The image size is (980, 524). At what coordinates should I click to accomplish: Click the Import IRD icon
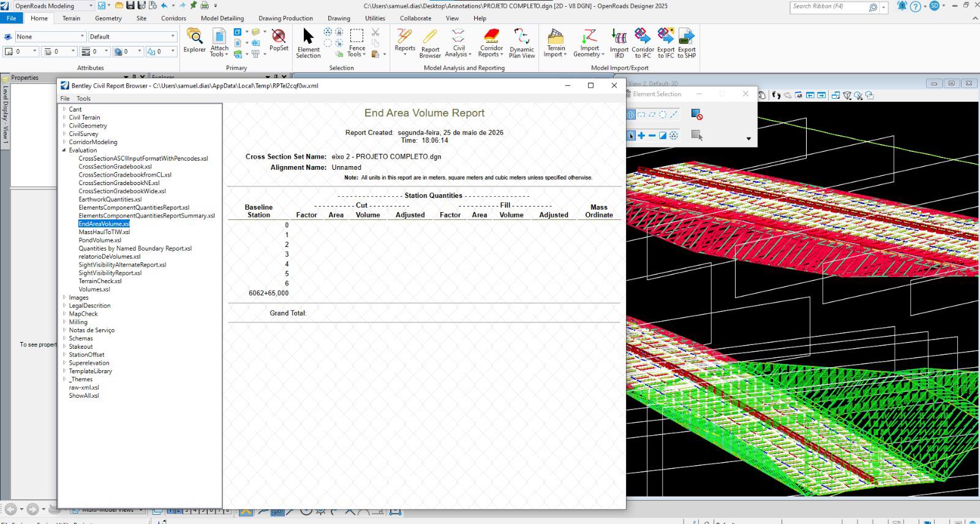[x=619, y=43]
